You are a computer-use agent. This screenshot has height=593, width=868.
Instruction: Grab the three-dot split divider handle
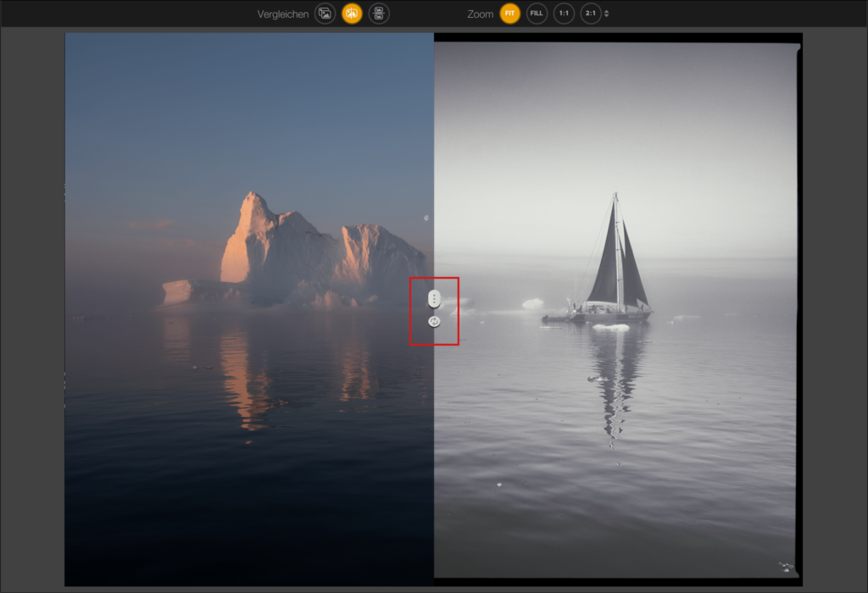(434, 299)
